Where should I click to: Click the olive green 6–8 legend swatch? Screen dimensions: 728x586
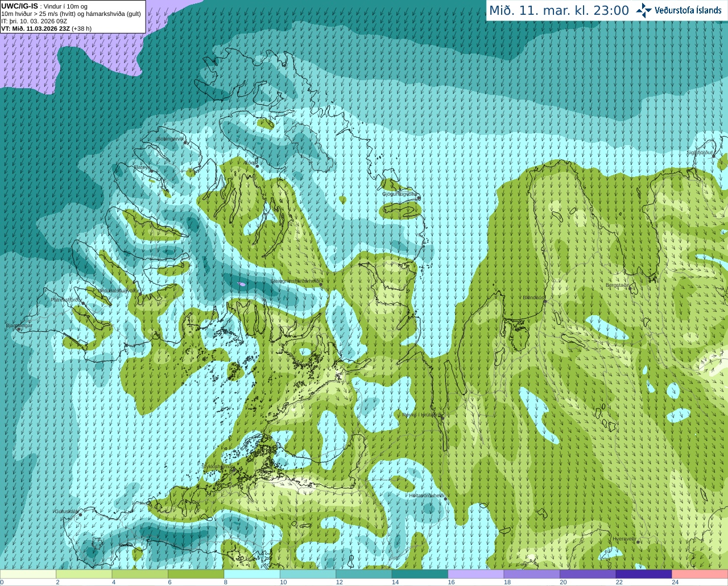click(x=196, y=574)
